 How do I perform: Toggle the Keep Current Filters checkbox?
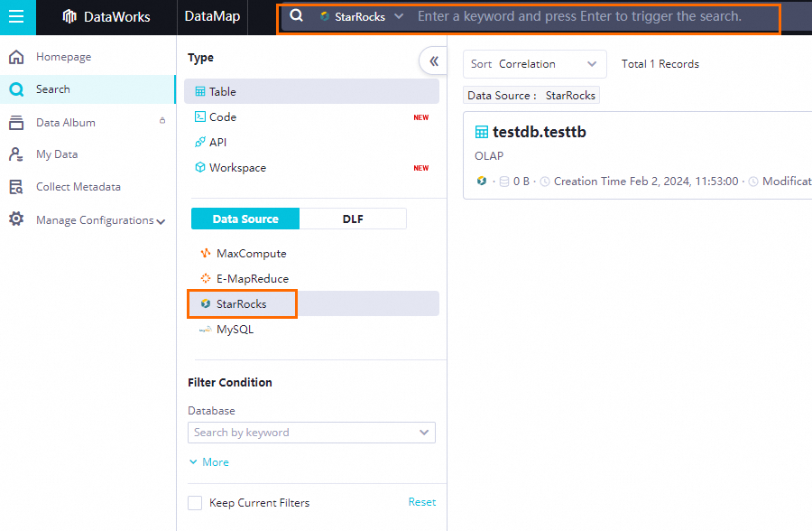tap(195, 502)
